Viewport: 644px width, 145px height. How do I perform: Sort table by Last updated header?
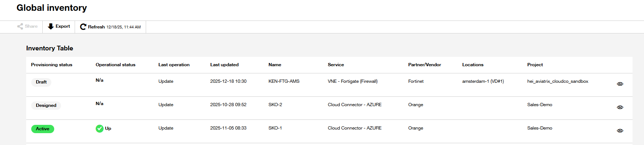click(224, 65)
